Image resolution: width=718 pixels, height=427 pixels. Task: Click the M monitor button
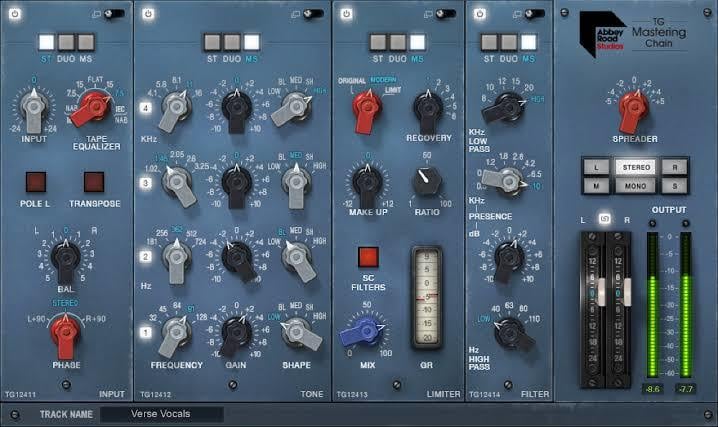click(597, 186)
